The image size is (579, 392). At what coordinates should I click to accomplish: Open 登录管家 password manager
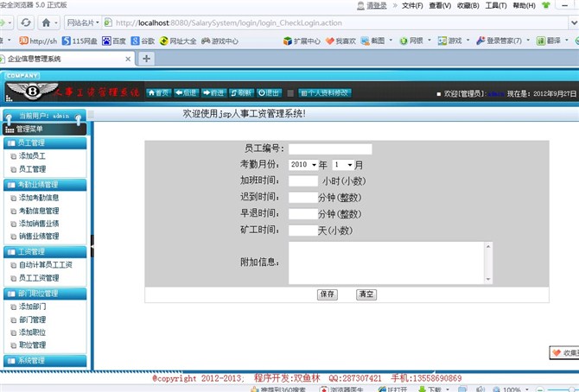(499, 41)
